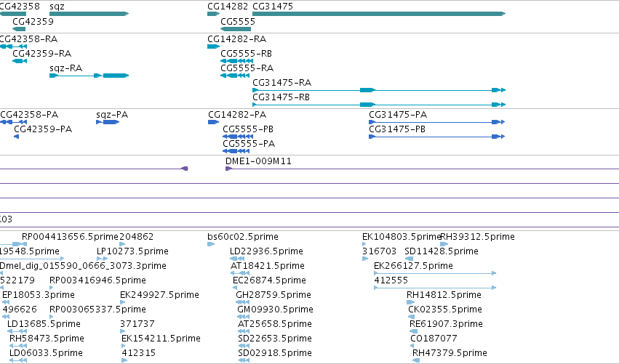619x364 pixels.
Task: Click the bs60c02.5prime EST glyph
Action: 211,244
